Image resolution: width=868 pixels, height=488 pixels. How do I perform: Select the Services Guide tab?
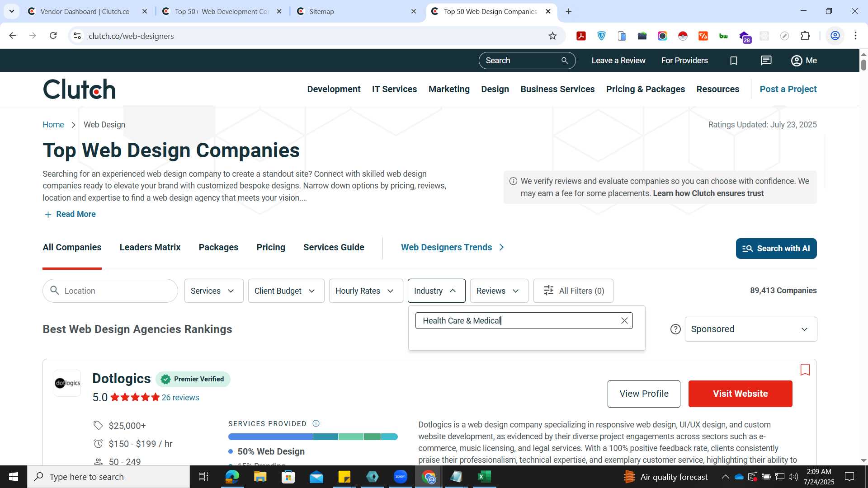point(334,248)
